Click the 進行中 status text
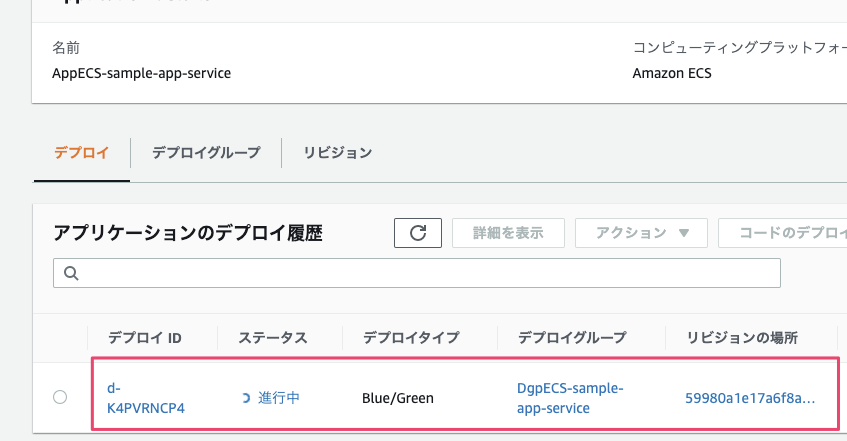The width and height of the screenshot is (847, 441). coord(280,398)
